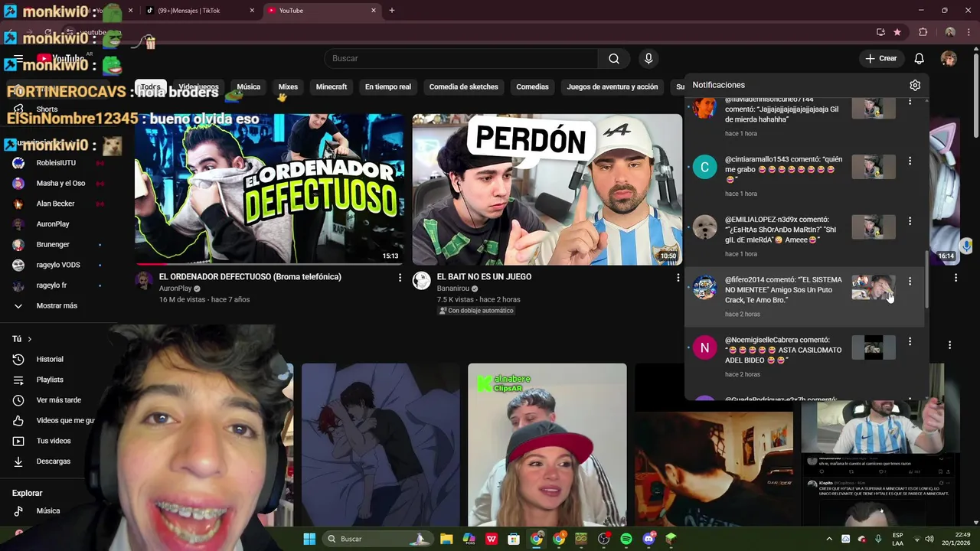
Task: Open volume control in system tray
Action: [x=929, y=539]
